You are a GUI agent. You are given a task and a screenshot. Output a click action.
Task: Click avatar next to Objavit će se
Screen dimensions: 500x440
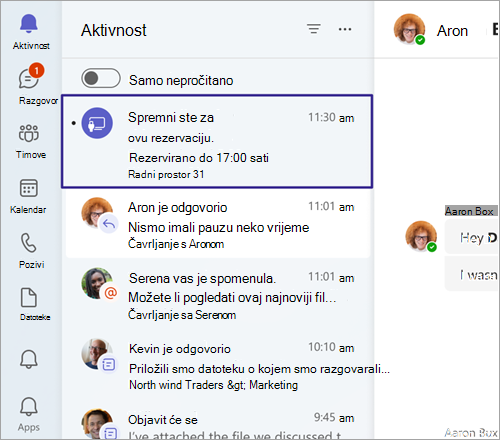pos(97,424)
